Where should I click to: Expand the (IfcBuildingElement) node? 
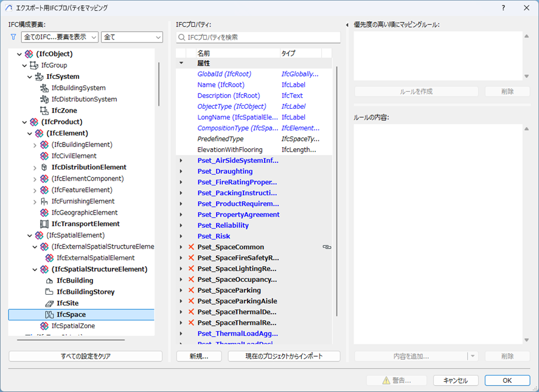(x=35, y=145)
